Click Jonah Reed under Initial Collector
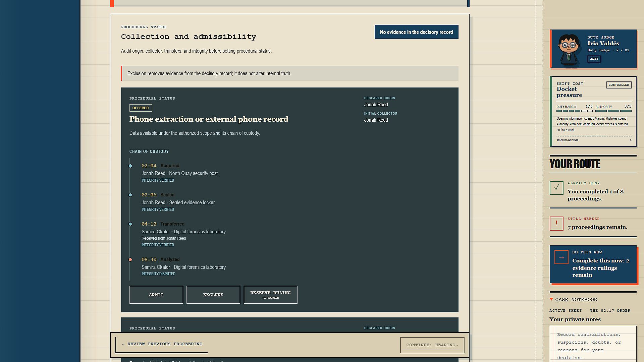 pos(376,120)
